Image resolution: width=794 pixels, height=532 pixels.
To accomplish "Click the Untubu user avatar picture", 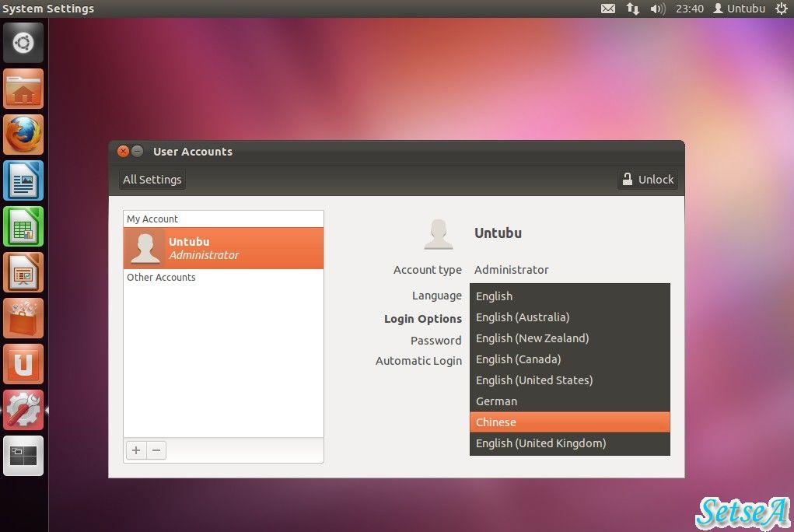I will point(439,234).
